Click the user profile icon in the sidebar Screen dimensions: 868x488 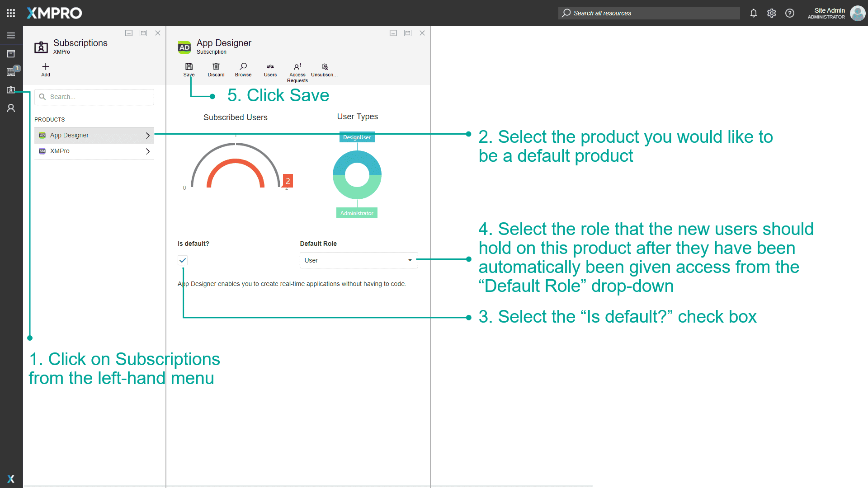[x=11, y=108]
